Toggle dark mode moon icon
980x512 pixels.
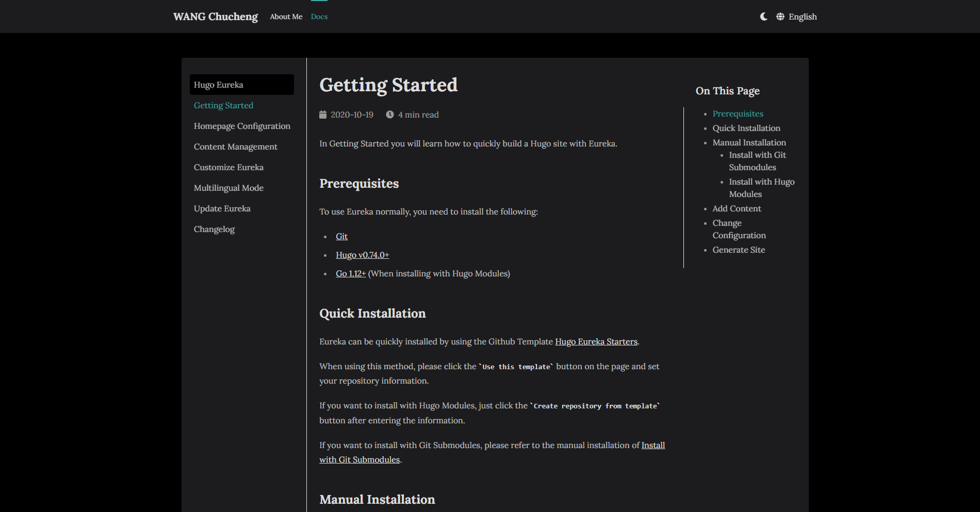(x=764, y=16)
